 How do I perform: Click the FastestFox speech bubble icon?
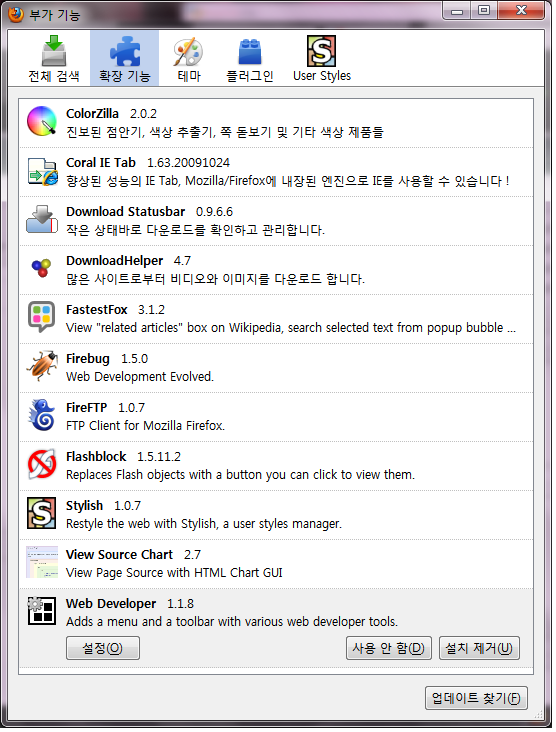[x=41, y=317]
